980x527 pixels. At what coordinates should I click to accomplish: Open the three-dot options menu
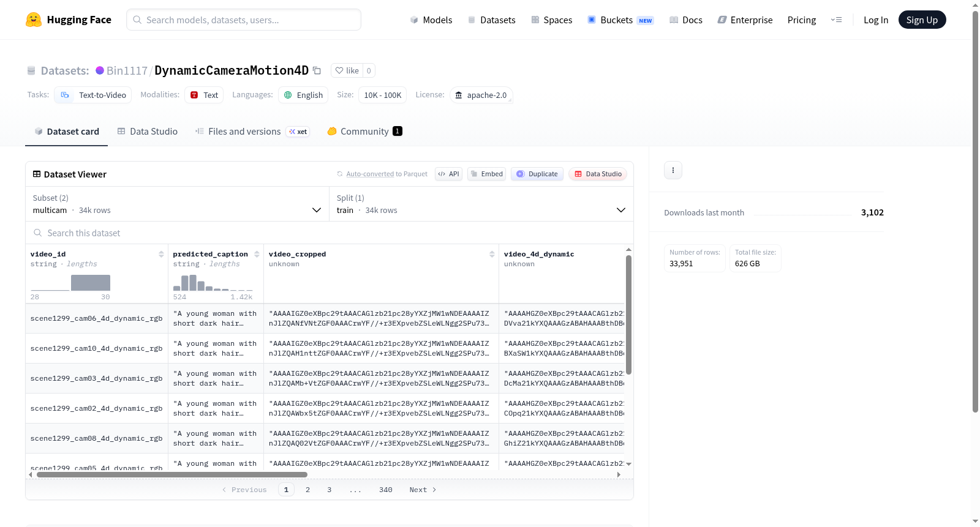pyautogui.click(x=673, y=170)
